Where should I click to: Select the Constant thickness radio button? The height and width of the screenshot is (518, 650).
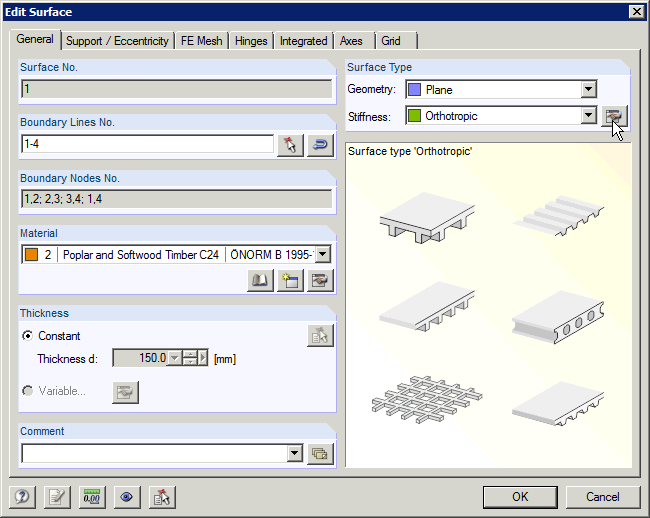point(28,336)
